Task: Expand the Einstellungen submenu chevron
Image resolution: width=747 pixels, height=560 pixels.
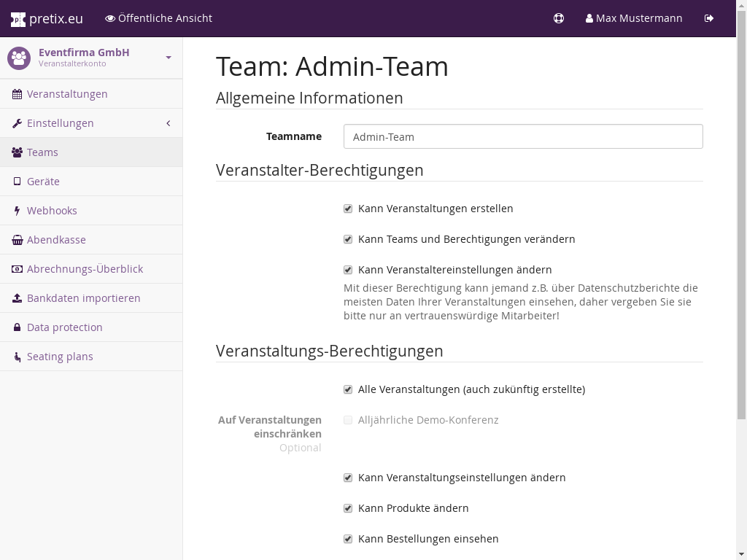Action: [x=169, y=123]
